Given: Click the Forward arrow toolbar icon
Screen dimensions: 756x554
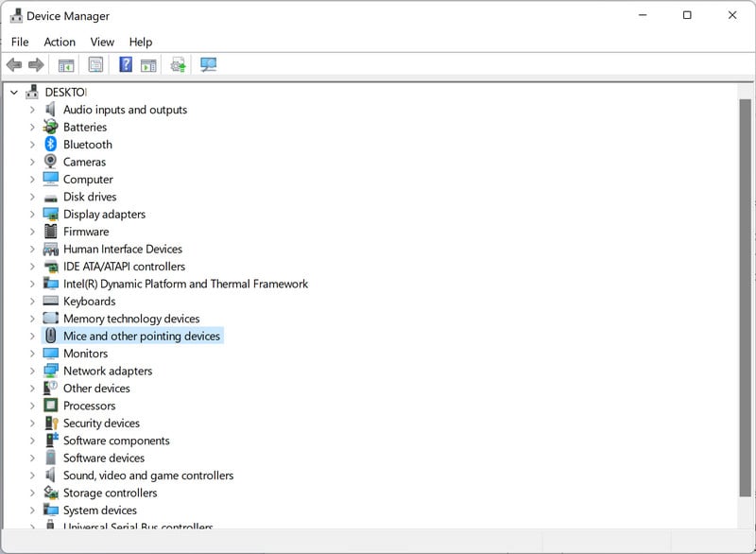Looking at the screenshot, I should click(36, 64).
